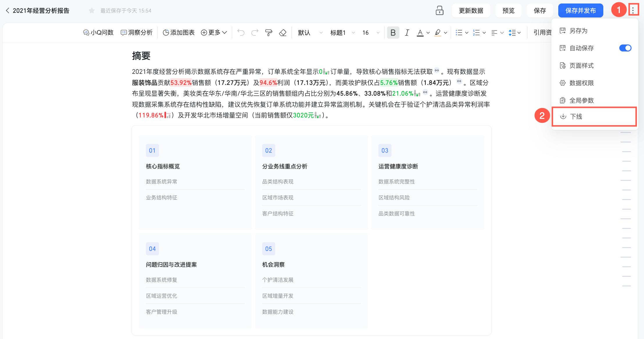Turn off the 自动保存 switch
Screen dimensions: 644x339
[x=625, y=48]
